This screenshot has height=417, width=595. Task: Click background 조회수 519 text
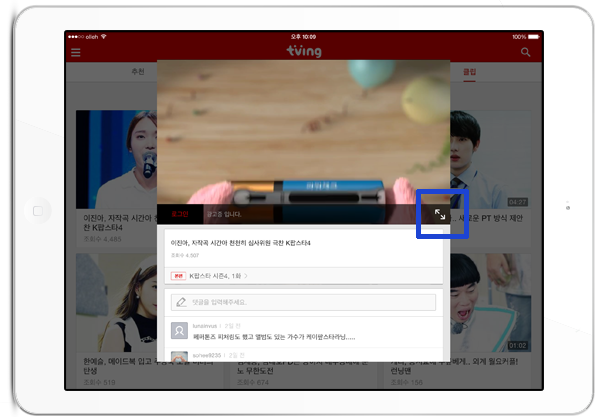(x=99, y=382)
